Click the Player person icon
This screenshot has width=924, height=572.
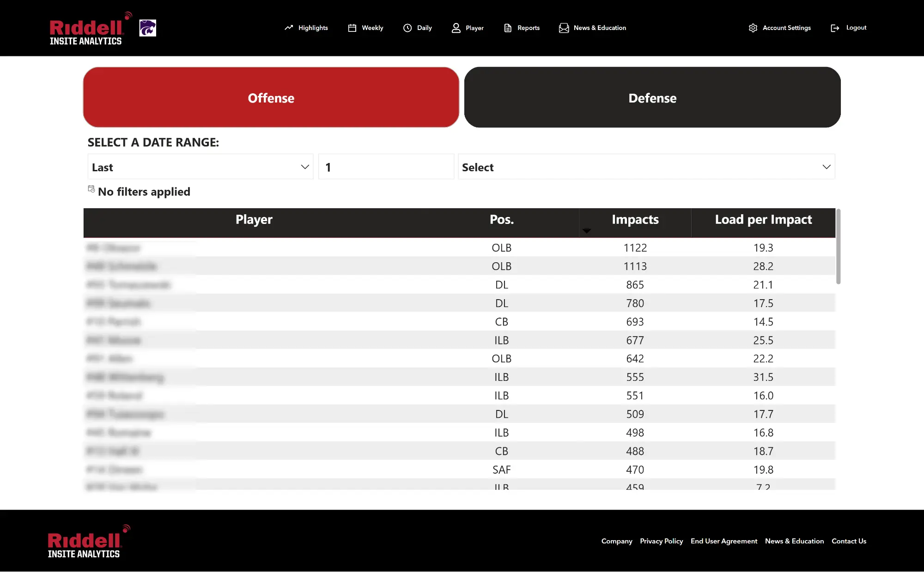coord(456,28)
